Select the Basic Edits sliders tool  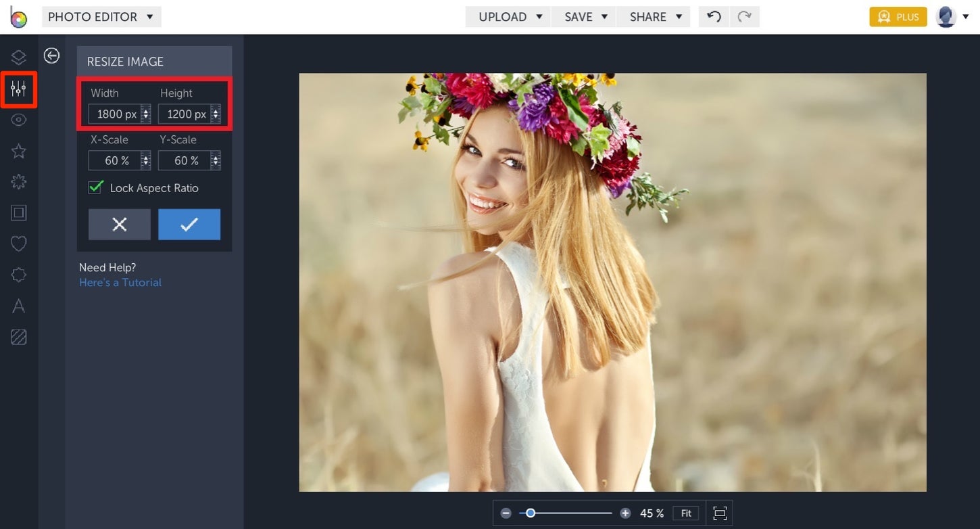click(x=18, y=89)
